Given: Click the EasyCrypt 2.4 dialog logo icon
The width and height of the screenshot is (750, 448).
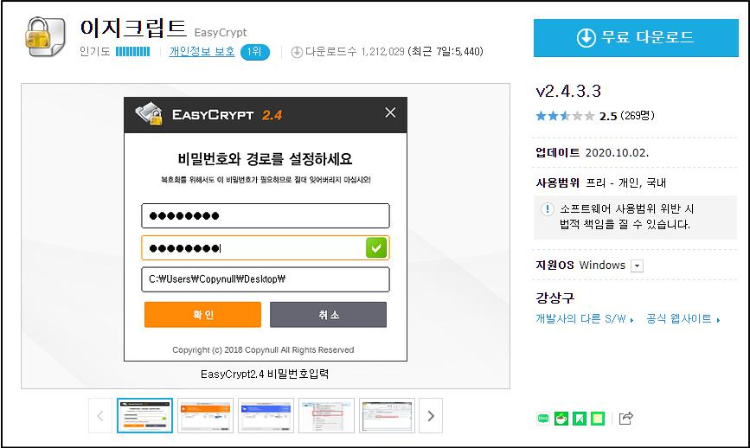Looking at the screenshot, I should 149,114.
